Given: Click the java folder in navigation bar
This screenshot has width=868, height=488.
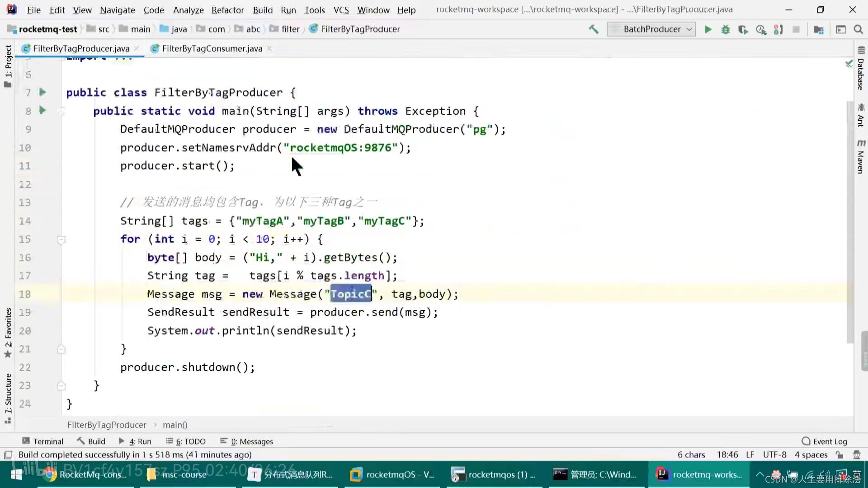Looking at the screenshot, I should click(x=179, y=29).
